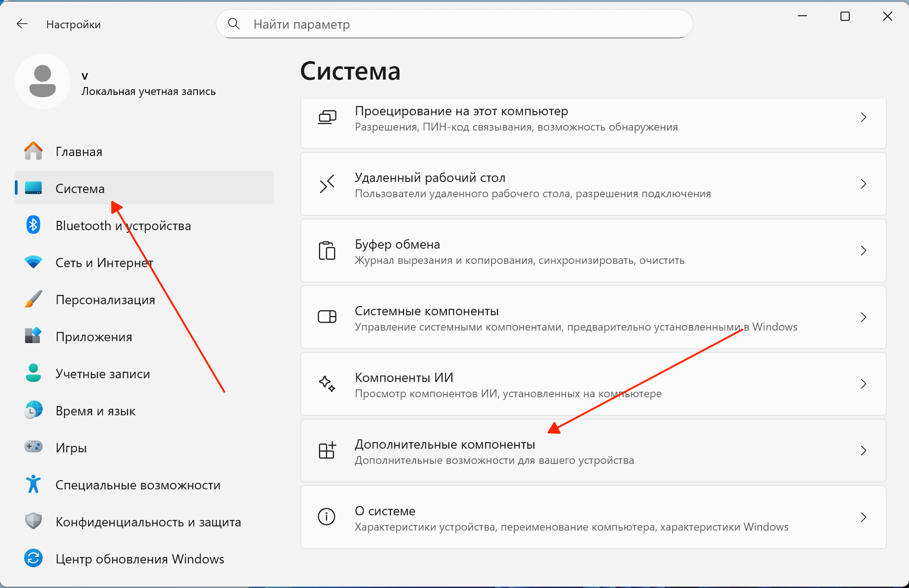909x588 pixels.
Task: Click the Приложения apps icon
Action: (x=33, y=336)
